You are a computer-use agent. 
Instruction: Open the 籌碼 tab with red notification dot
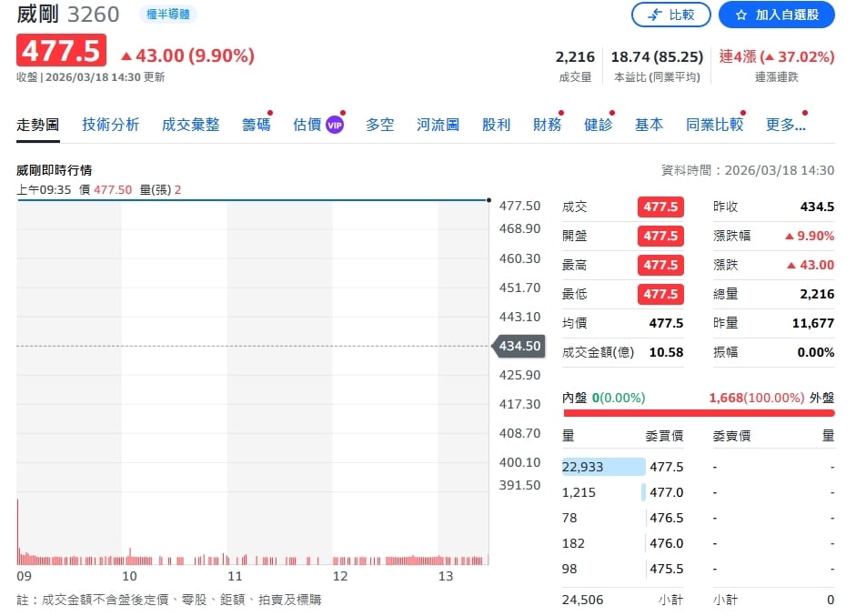[x=256, y=125]
